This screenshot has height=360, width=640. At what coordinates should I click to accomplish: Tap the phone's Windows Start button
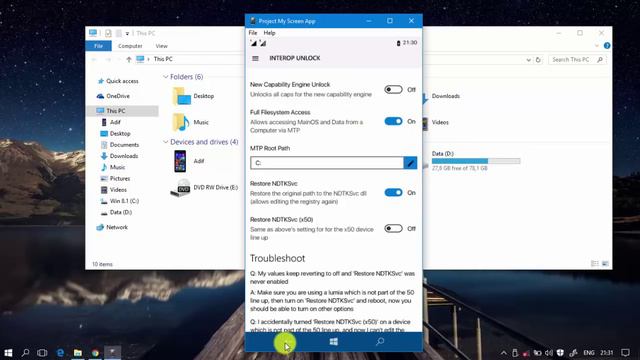pyautogui.click(x=333, y=342)
